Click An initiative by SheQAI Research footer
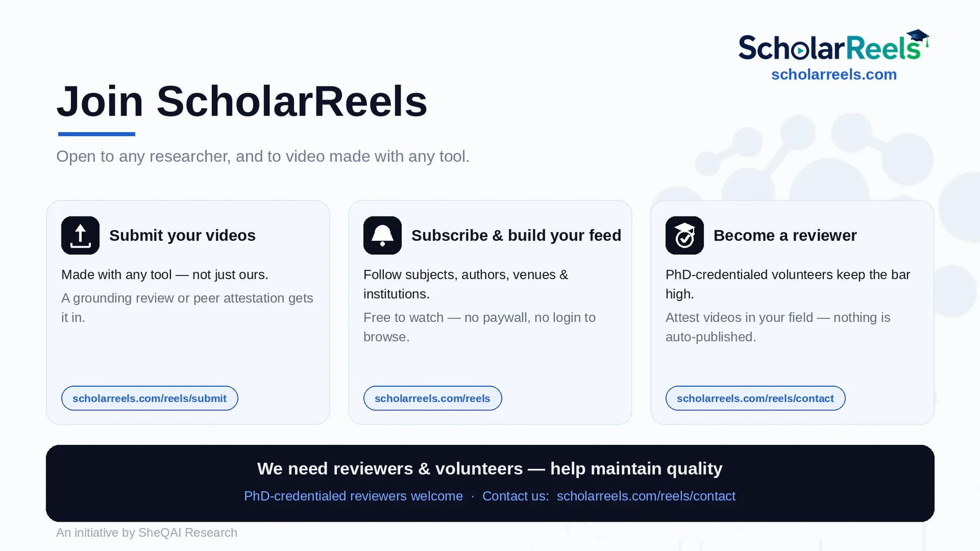Viewport: 980px width, 551px height. click(x=146, y=532)
